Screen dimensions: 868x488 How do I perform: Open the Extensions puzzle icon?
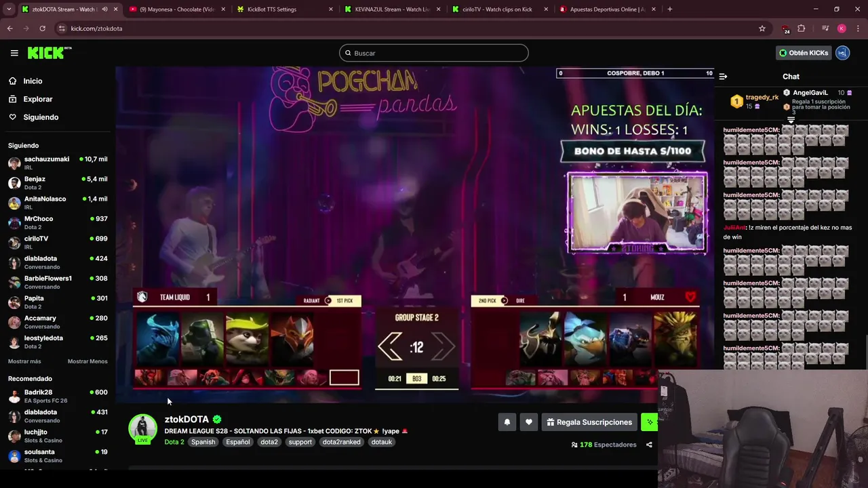coord(802,28)
